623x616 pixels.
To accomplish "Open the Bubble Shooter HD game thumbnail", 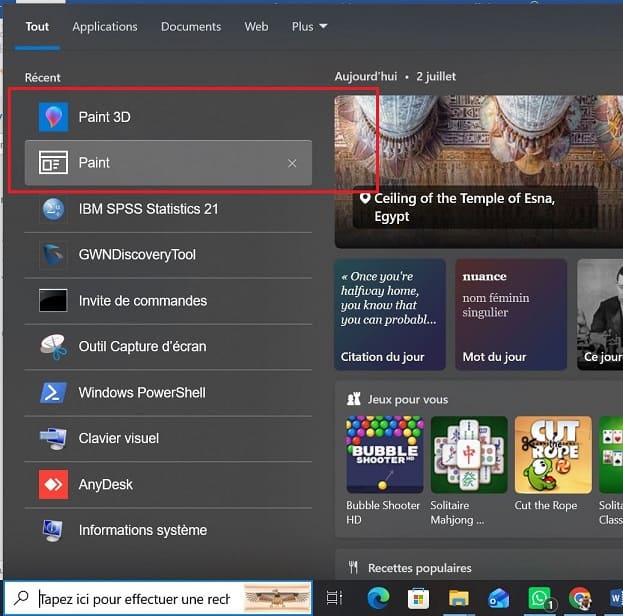I will pos(385,455).
